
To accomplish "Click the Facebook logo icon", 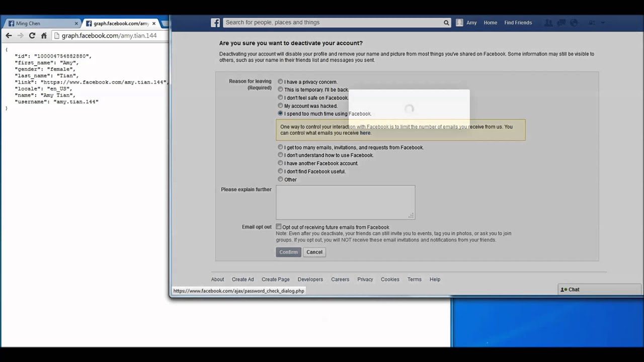I will (x=215, y=23).
